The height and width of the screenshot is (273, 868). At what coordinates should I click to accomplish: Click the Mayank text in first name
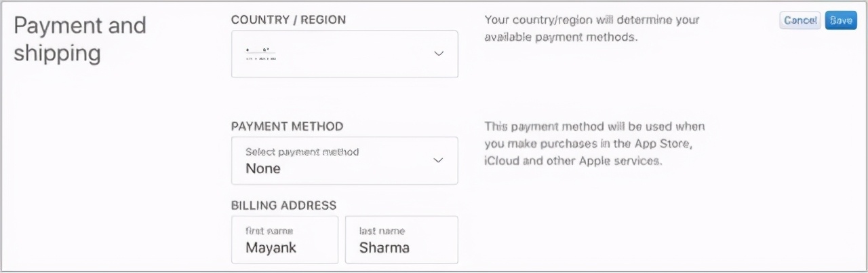point(271,247)
